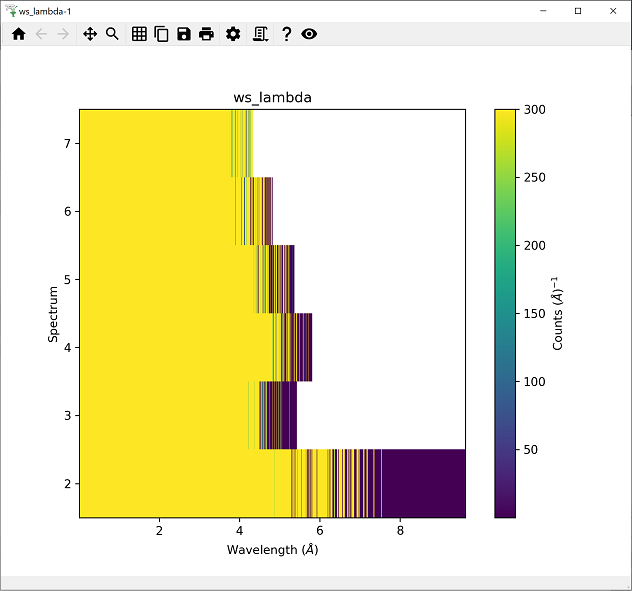This screenshot has height=591, width=632.
Task: Toggle visibility using the eye icon
Action: pyautogui.click(x=310, y=34)
